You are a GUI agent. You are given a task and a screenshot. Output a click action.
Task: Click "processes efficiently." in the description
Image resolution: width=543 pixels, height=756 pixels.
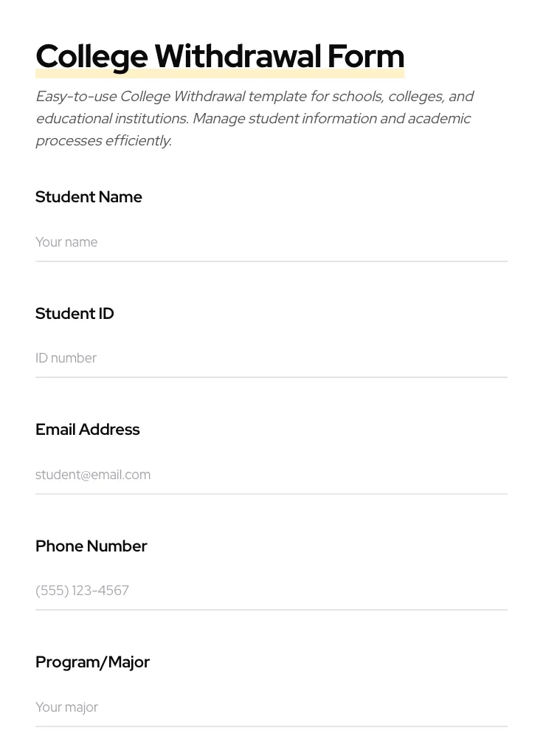(x=103, y=140)
